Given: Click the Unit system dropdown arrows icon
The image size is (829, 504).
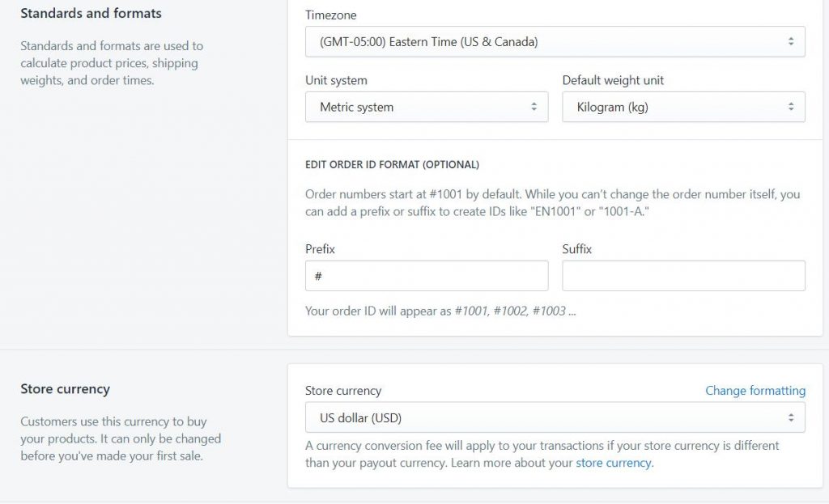Looking at the screenshot, I should pyautogui.click(x=534, y=107).
